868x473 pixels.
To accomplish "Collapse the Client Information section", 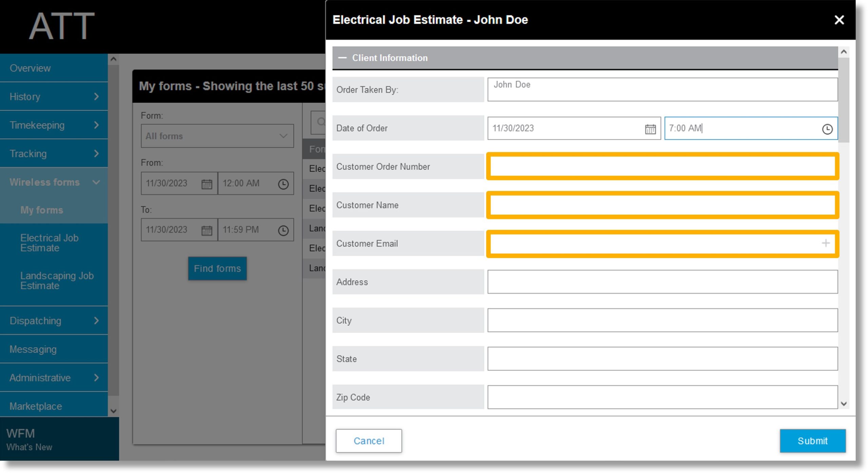I will 342,58.
